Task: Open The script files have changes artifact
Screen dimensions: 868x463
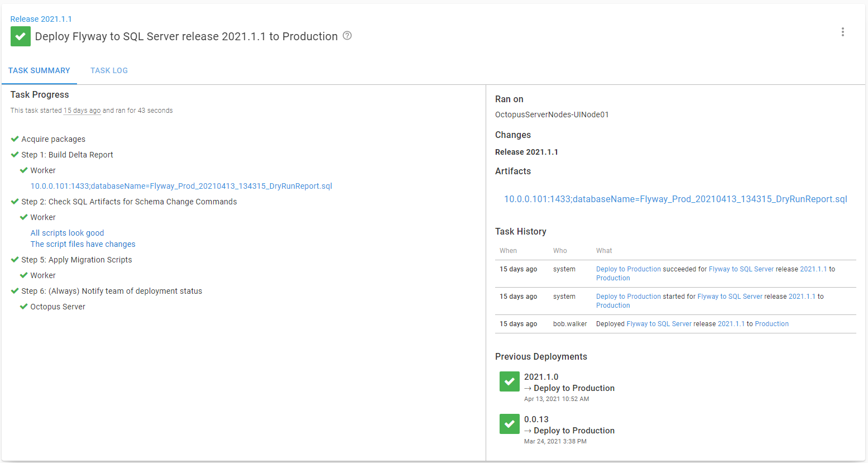Action: 82,244
